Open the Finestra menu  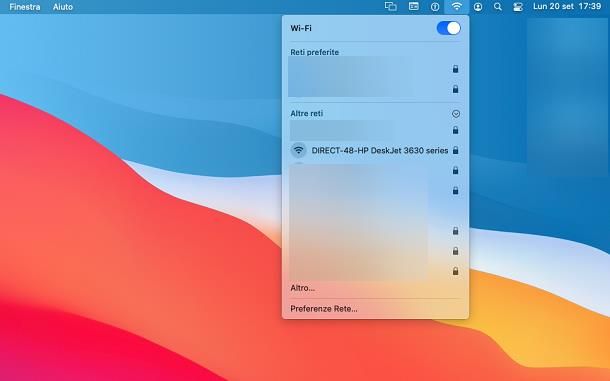tap(25, 7)
